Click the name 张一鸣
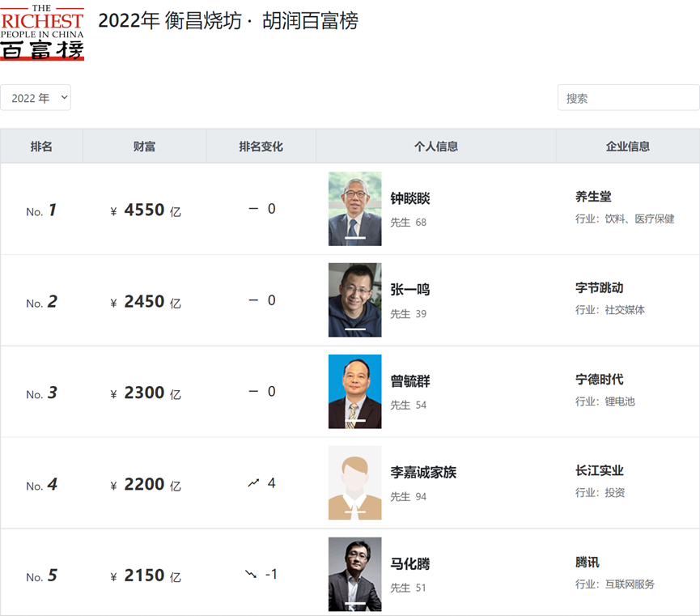The width and height of the screenshot is (700, 616). (410, 291)
